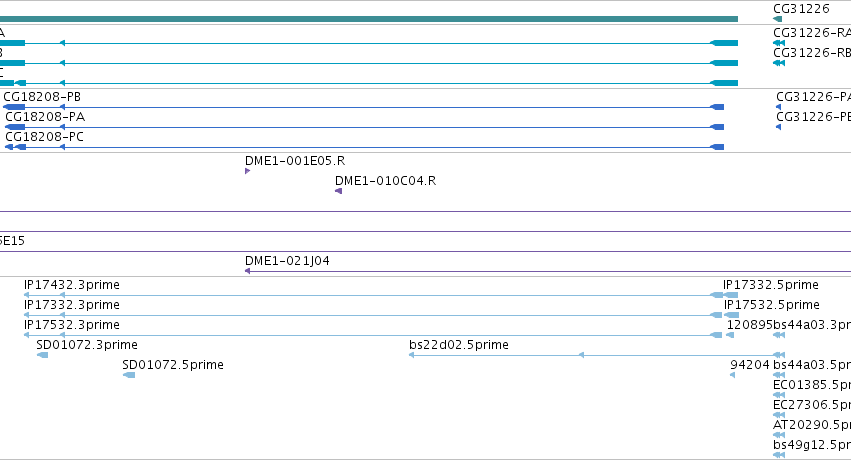851x460 pixels.
Task: Select the DME1-021J04 start arrow
Action: click(x=247, y=271)
